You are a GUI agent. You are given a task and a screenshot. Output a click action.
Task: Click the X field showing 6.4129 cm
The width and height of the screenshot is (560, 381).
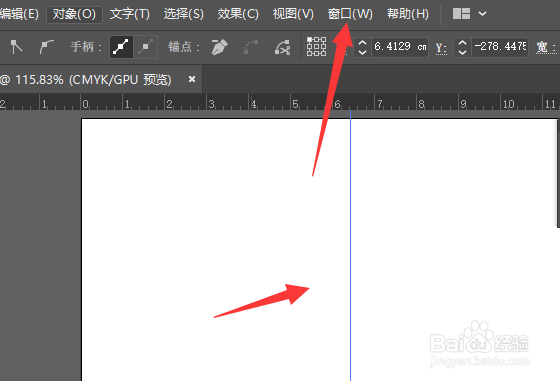(400, 47)
